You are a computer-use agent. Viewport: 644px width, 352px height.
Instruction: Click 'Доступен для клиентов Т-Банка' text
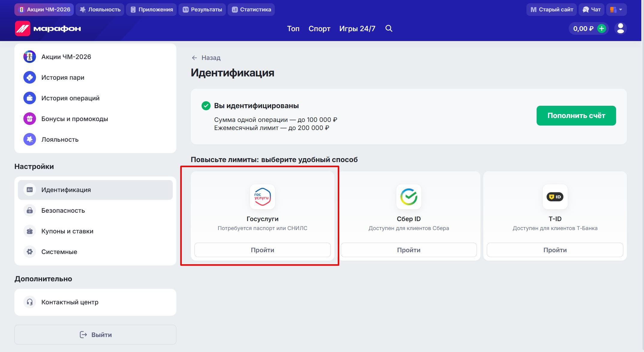555,228
